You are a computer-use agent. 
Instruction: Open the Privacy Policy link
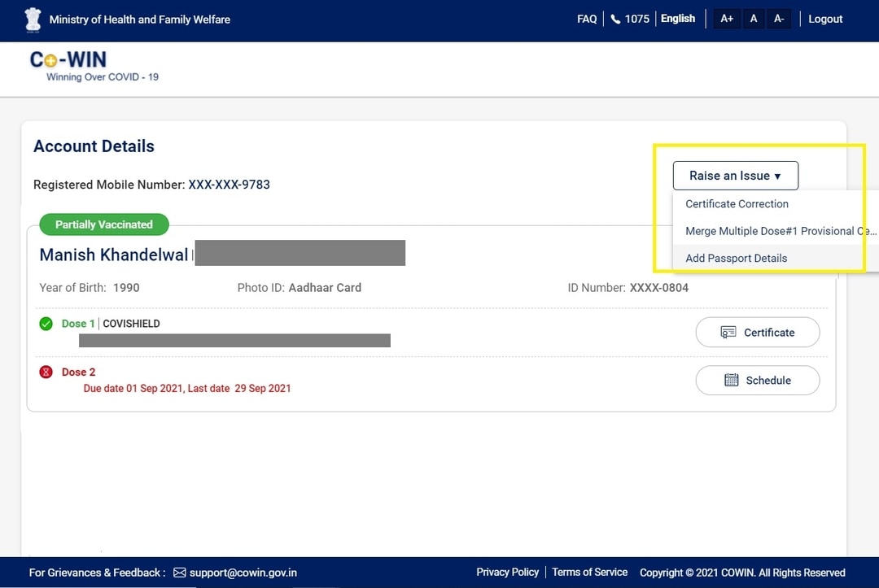[x=507, y=572]
